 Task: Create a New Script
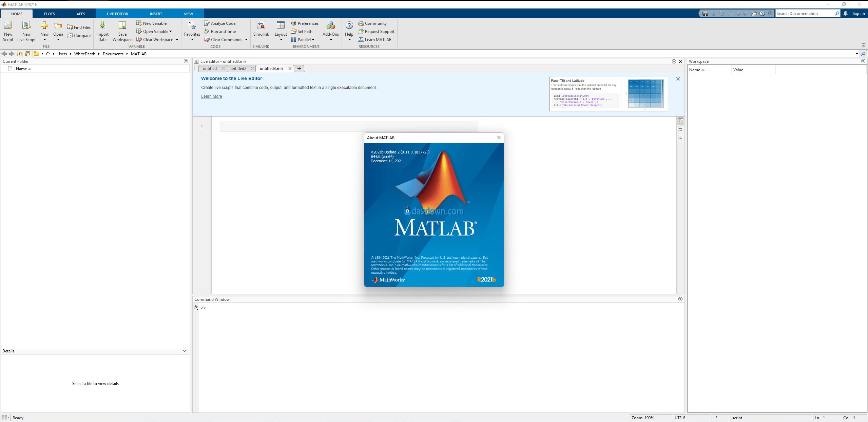(8, 32)
